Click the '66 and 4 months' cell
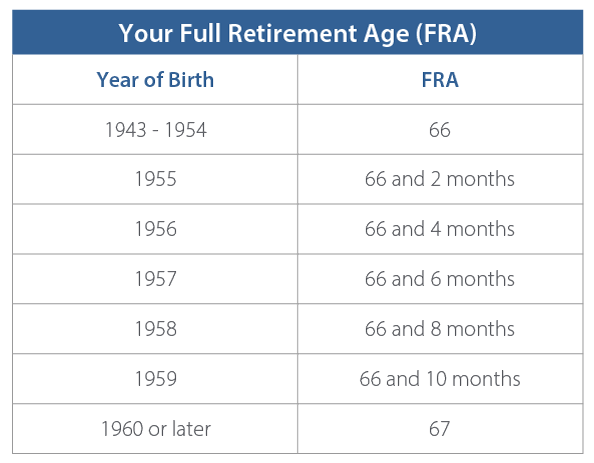The image size is (594, 463). pyautogui.click(x=440, y=229)
